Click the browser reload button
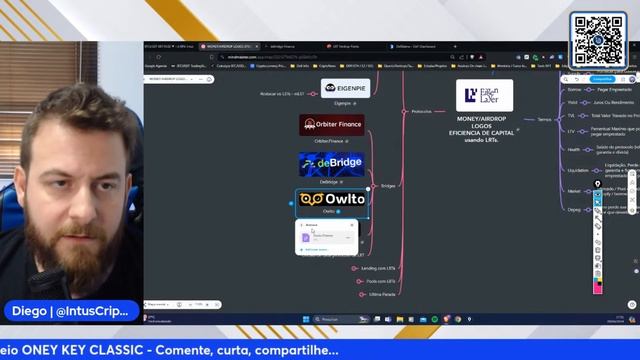This screenshot has height=360, width=640. point(159,57)
